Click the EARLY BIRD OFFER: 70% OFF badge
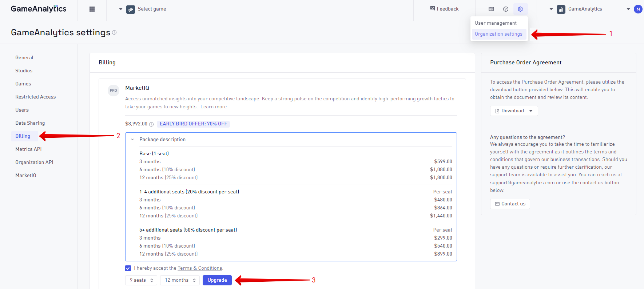The height and width of the screenshot is (289, 644). 194,124
